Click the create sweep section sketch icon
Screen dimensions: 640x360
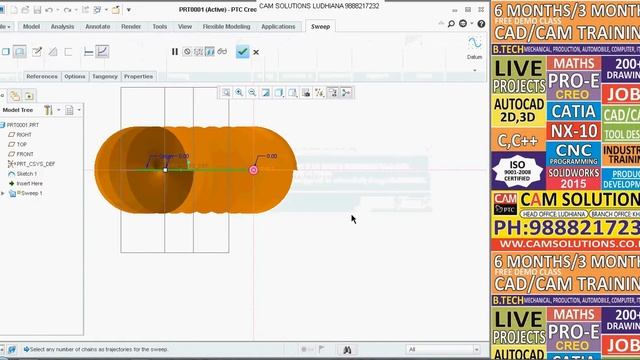pyautogui.click(x=37, y=51)
